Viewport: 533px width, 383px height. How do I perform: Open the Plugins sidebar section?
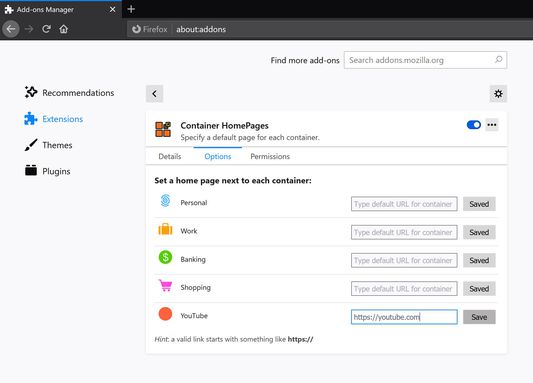47,171
